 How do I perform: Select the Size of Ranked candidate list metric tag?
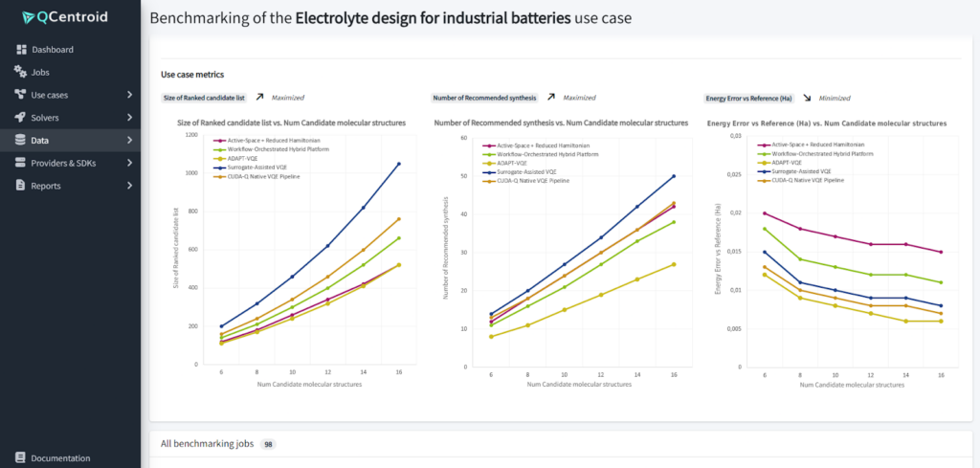[x=205, y=98]
